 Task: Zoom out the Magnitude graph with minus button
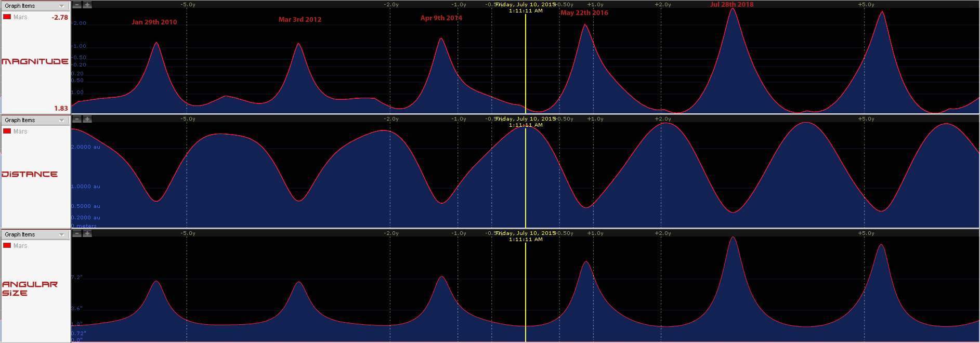[x=76, y=5]
